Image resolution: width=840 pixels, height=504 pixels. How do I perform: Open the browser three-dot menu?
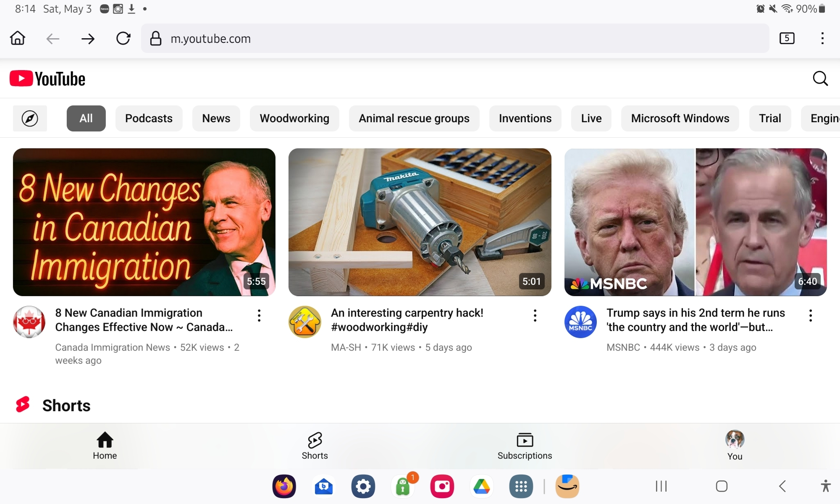822,38
